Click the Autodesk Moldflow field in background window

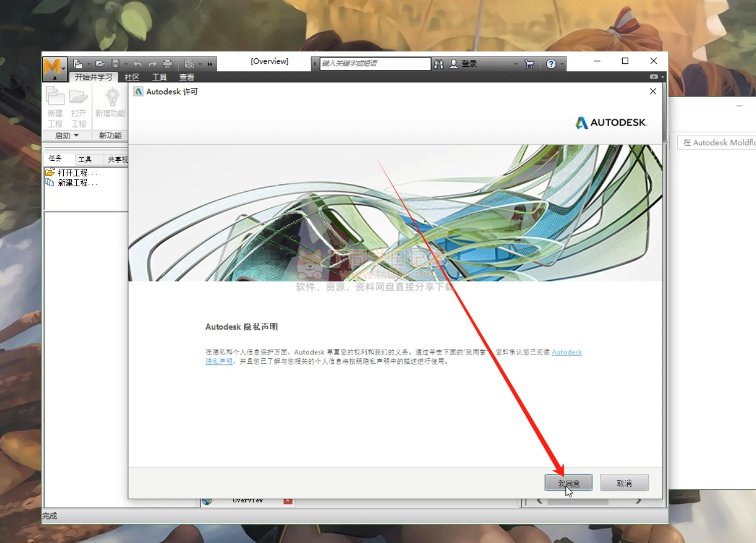coord(717,143)
